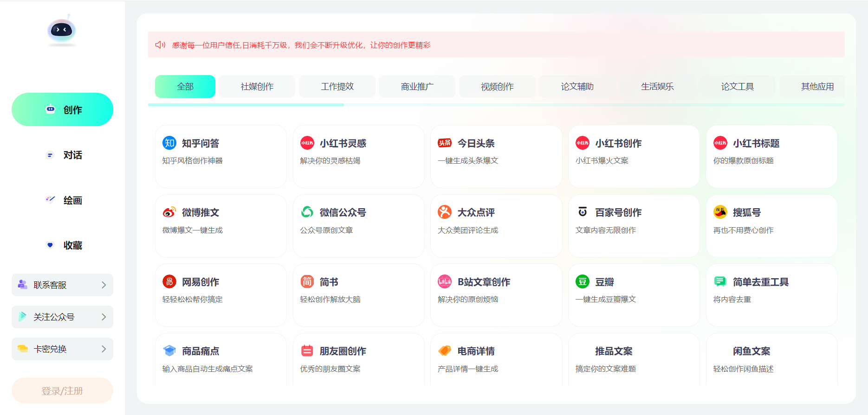Image resolution: width=868 pixels, height=415 pixels.
Task: Click the 卡密兑换 card icon
Action: coord(23,349)
